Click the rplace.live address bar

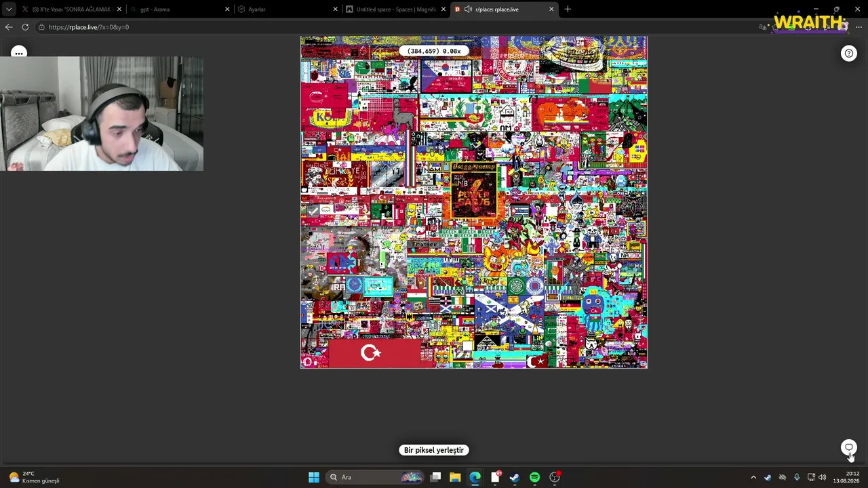393,27
